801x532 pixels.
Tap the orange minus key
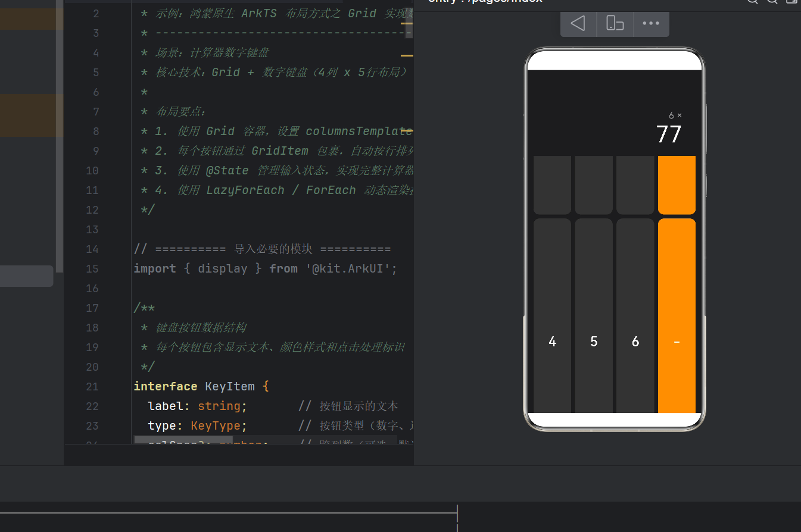[x=677, y=315]
